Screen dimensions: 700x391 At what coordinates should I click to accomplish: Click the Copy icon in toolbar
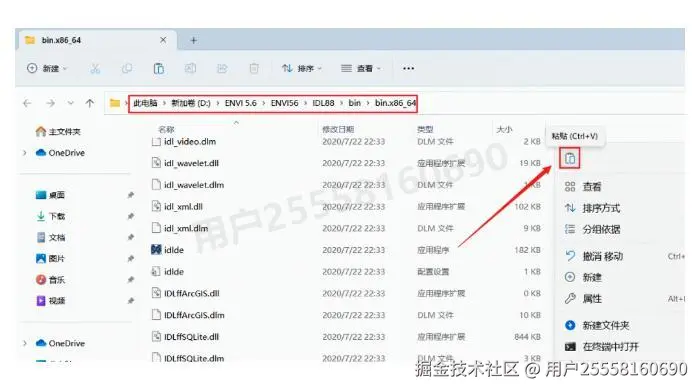(x=127, y=68)
